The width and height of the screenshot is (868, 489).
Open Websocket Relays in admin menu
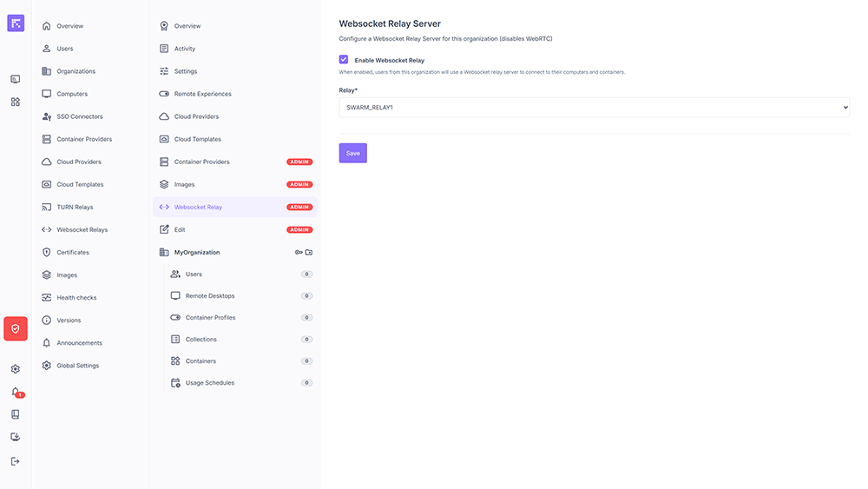tap(82, 230)
